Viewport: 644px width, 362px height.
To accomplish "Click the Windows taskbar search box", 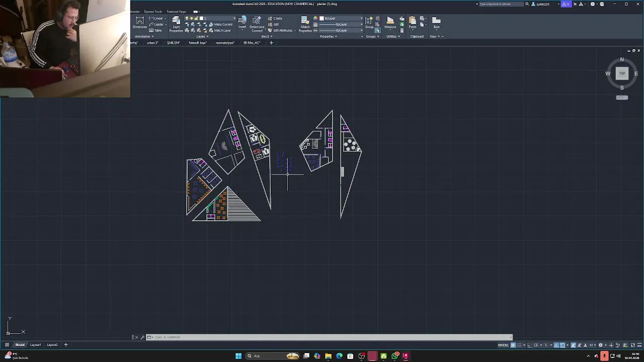I will pyautogui.click(x=273, y=356).
